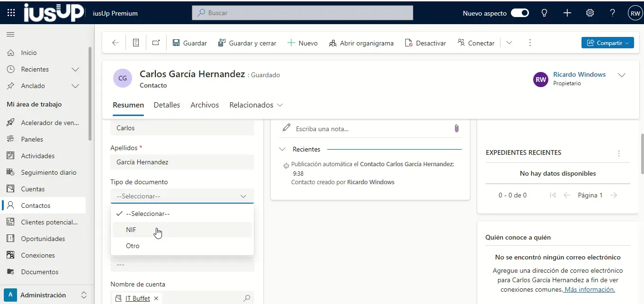The image size is (644, 304).
Task: Click the Guardar y cerrar button
Action: pyautogui.click(x=247, y=43)
